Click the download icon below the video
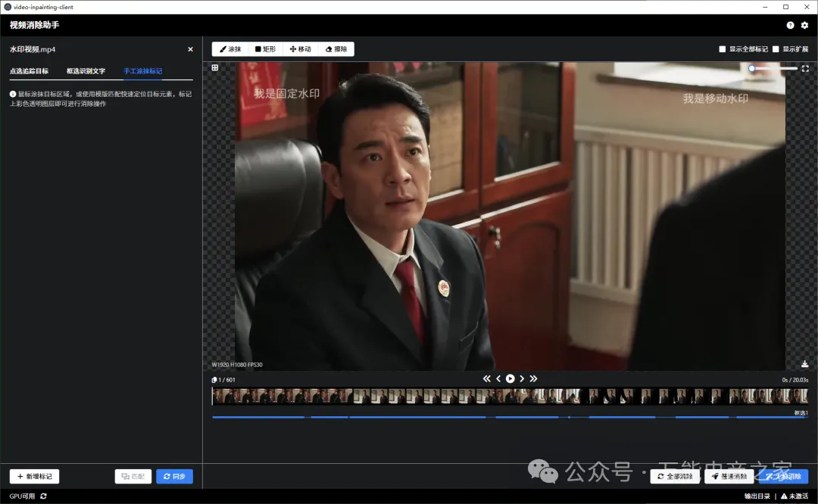 pyautogui.click(x=805, y=364)
